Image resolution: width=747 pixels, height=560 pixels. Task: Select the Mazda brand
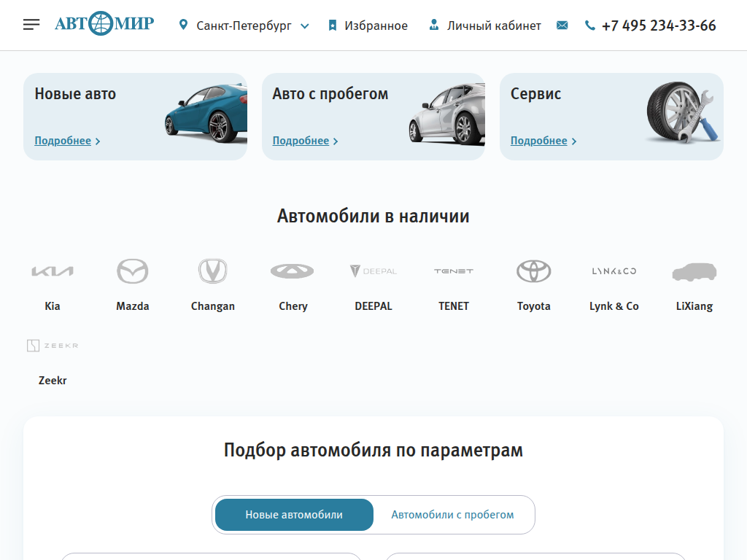point(132,270)
